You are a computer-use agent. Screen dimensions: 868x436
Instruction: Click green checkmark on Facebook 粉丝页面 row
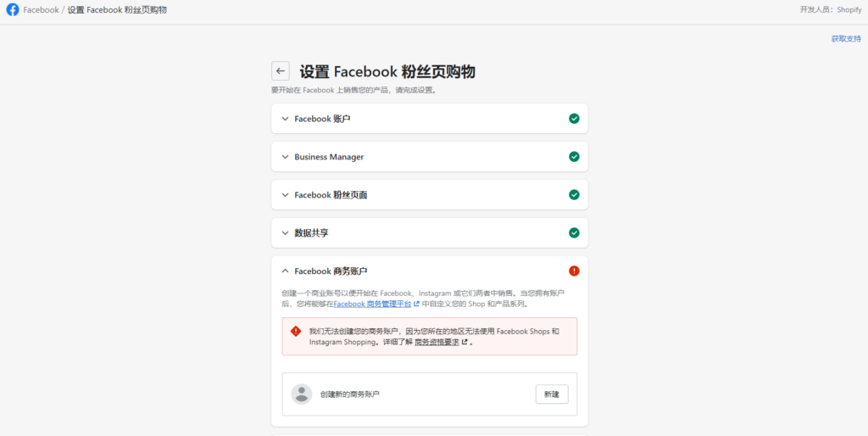coord(574,195)
